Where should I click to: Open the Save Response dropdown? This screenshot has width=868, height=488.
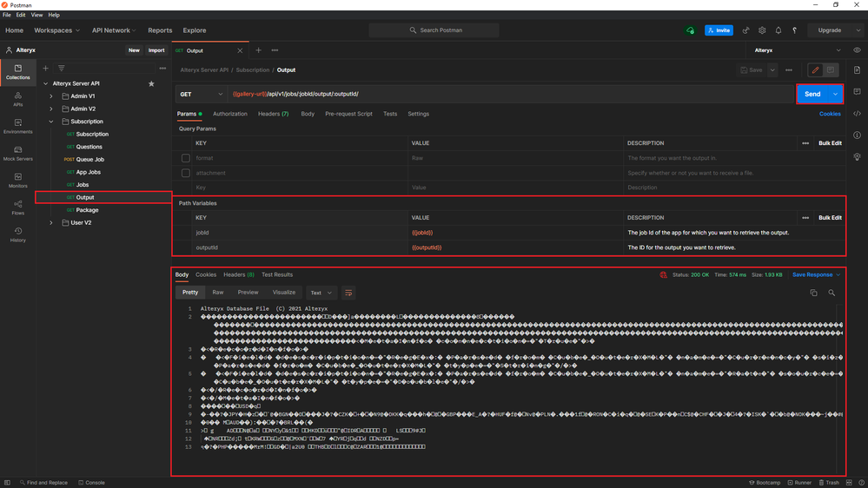tap(817, 275)
